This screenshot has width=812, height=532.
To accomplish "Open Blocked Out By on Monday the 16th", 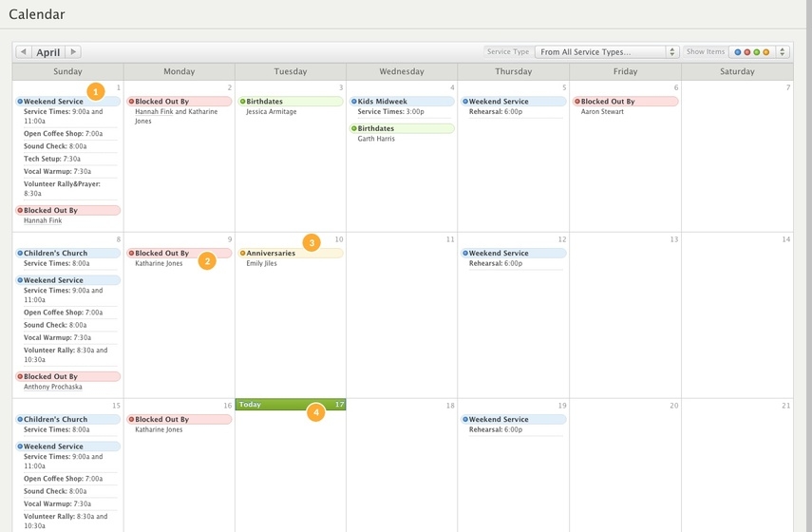I will click(x=179, y=420).
